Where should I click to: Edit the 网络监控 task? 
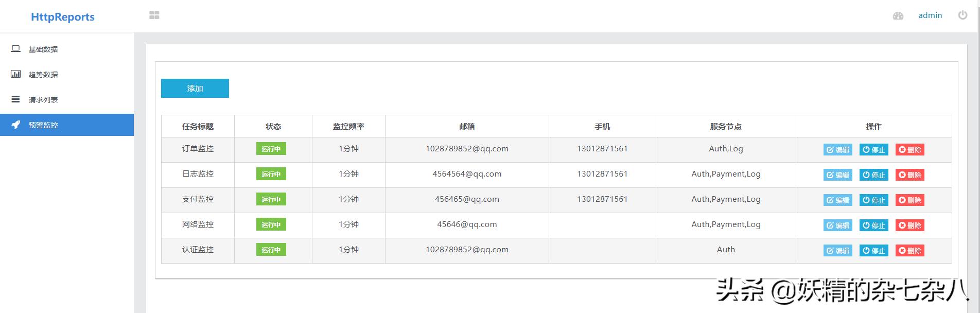point(838,225)
